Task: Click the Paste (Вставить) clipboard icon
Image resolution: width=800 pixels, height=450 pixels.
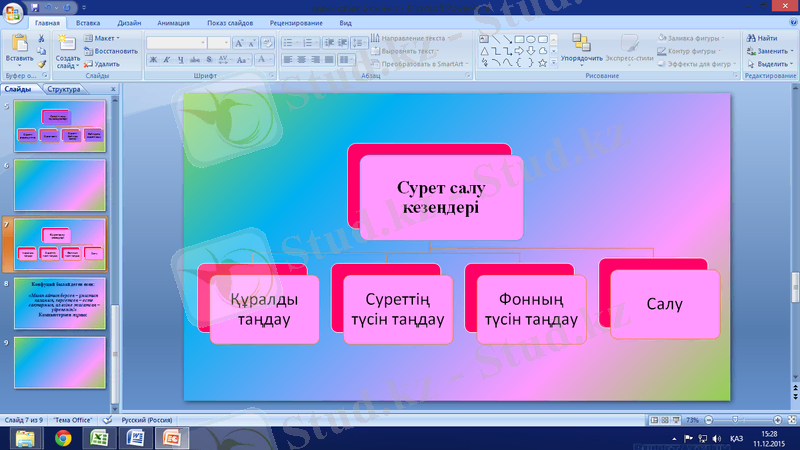Action: [18, 44]
